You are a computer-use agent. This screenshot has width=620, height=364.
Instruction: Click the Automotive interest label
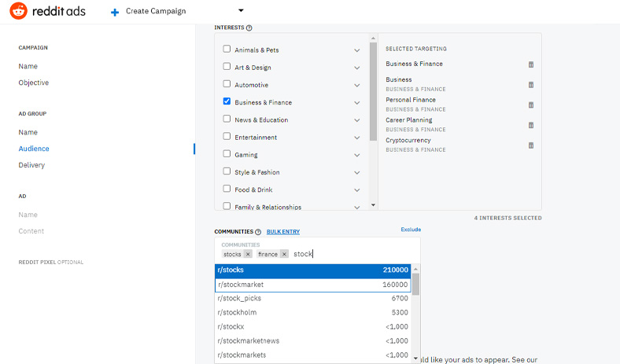[252, 85]
